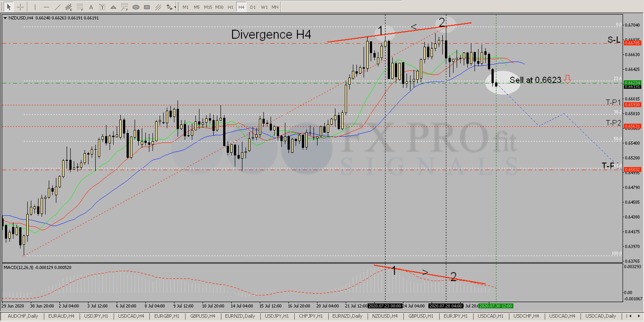Select the rectangle shape tool
This screenshot has width=644, height=322.
tap(147, 7)
